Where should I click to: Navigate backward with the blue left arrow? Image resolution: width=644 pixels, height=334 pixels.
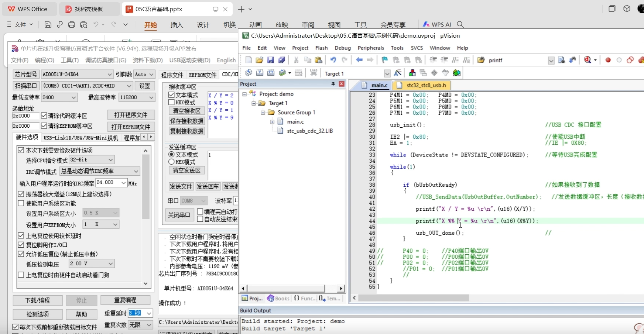[359, 60]
